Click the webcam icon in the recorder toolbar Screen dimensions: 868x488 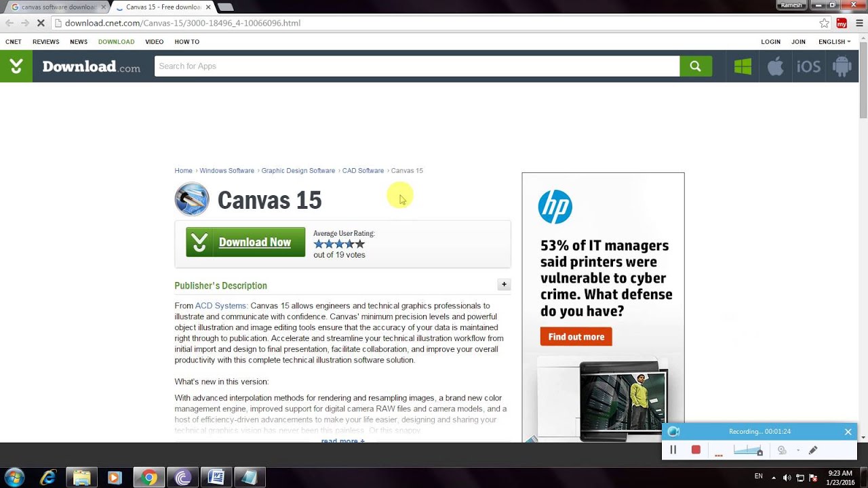(782, 450)
